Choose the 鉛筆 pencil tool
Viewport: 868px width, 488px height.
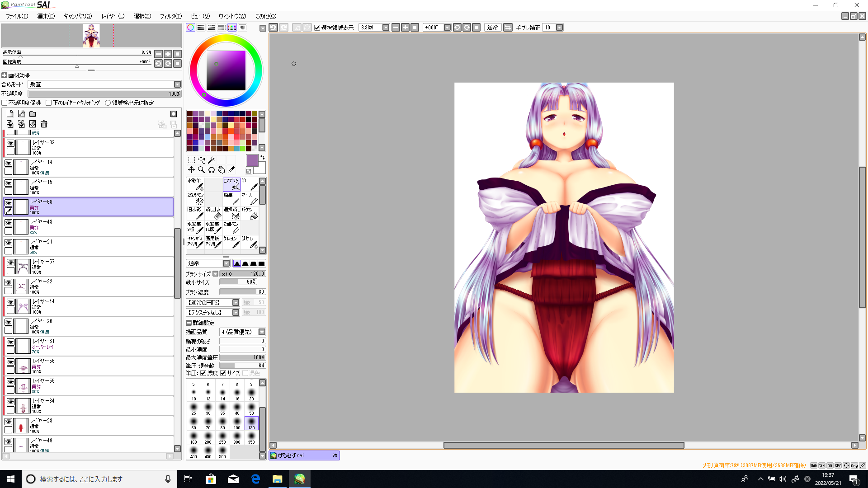[231, 199]
